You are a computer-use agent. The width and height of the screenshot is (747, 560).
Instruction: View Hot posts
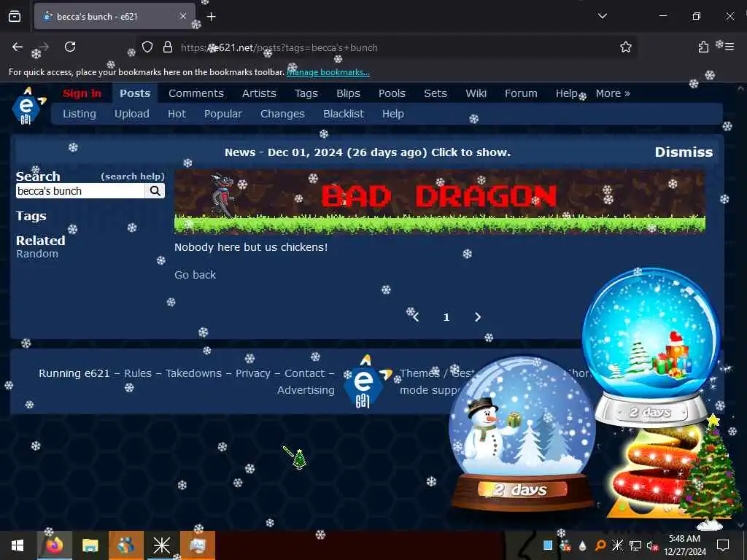tap(177, 114)
